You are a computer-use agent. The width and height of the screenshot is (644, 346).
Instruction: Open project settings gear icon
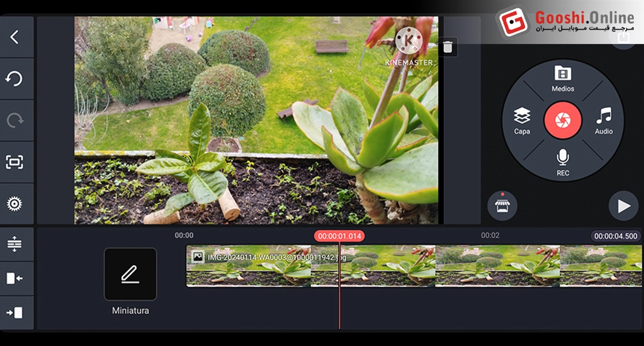(14, 204)
